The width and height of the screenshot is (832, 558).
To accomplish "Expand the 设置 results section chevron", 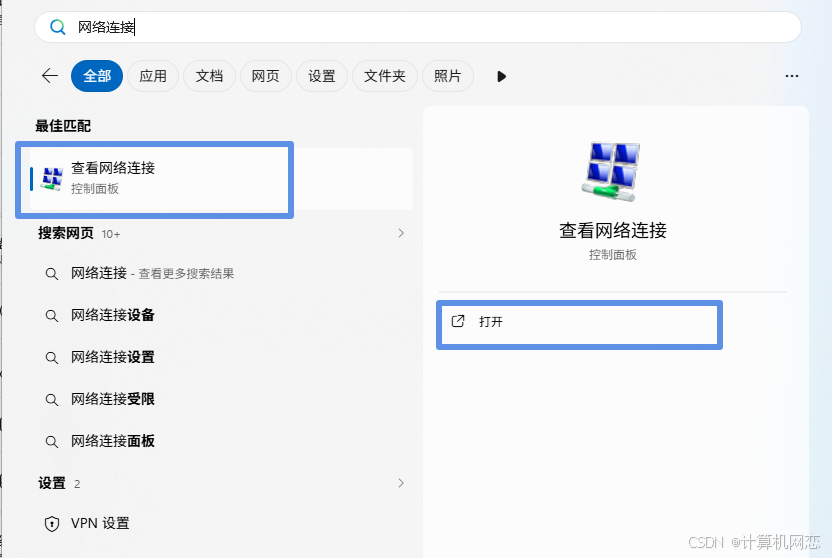I will point(401,483).
